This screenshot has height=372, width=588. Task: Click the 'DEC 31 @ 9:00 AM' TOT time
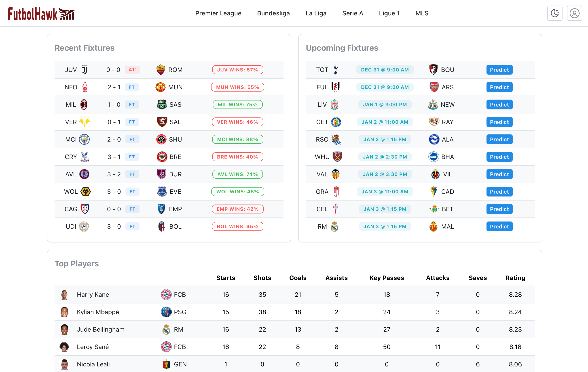pos(385,70)
